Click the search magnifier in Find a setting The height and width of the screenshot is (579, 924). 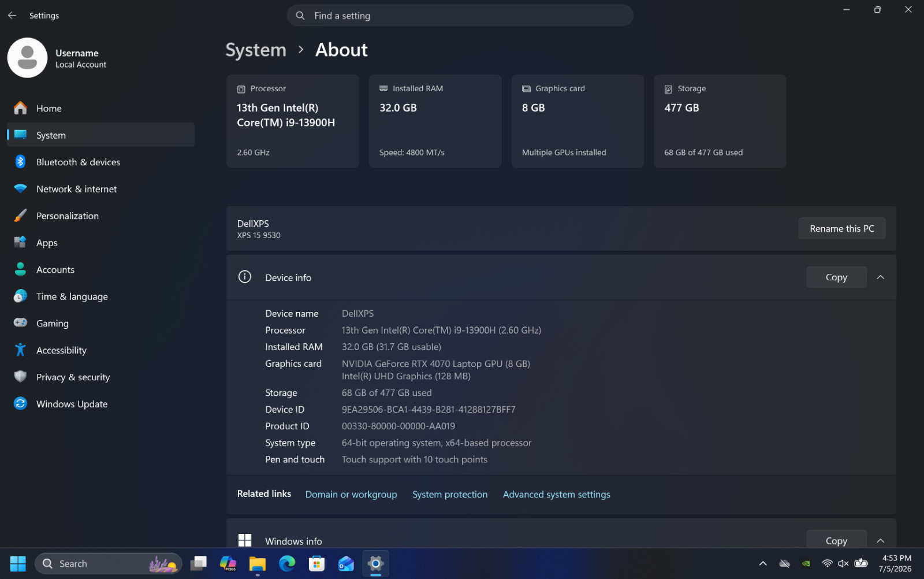point(300,16)
